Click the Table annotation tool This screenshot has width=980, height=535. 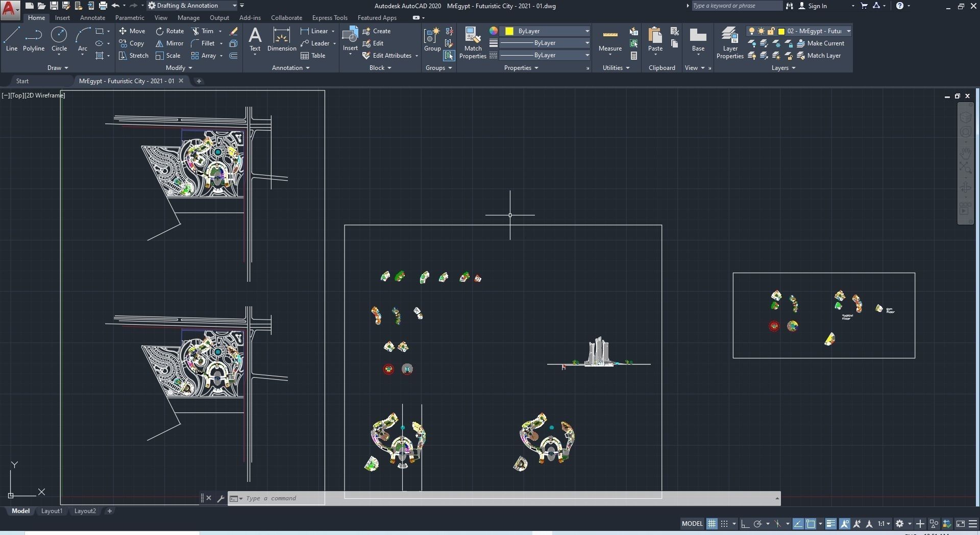(x=313, y=56)
